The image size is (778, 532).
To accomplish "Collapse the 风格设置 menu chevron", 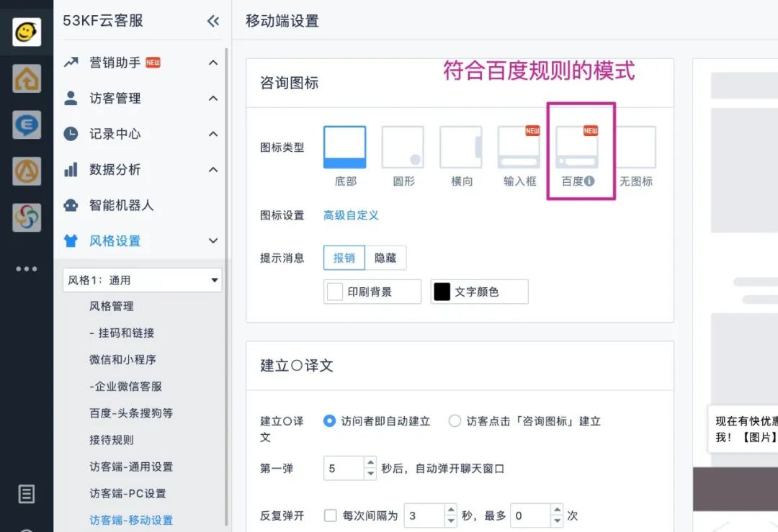I will [213, 241].
